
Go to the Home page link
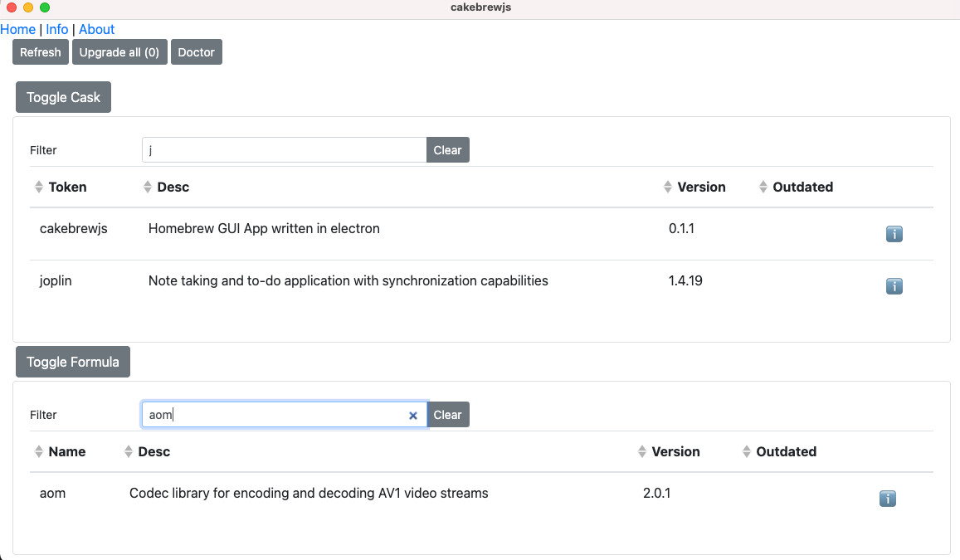pyautogui.click(x=17, y=29)
